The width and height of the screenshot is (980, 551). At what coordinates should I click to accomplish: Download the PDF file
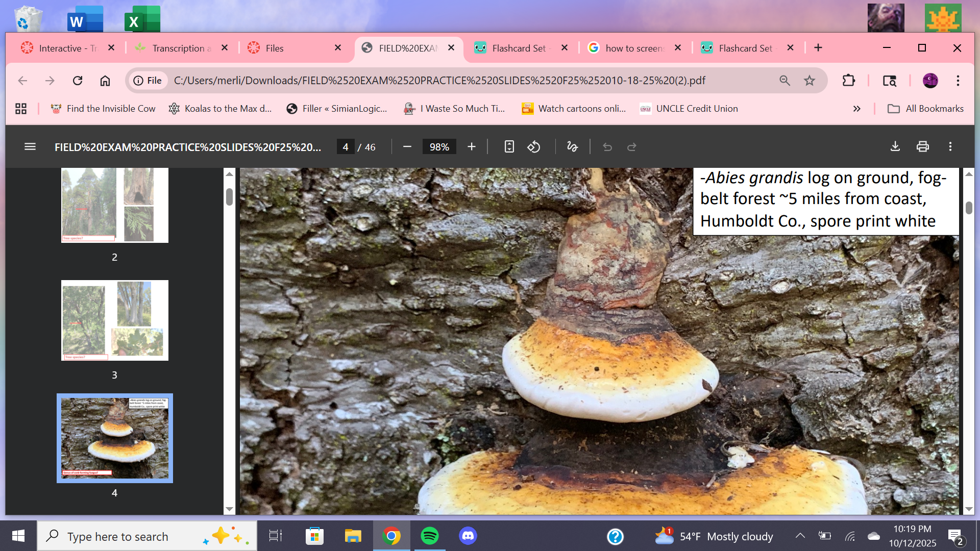coord(895,147)
